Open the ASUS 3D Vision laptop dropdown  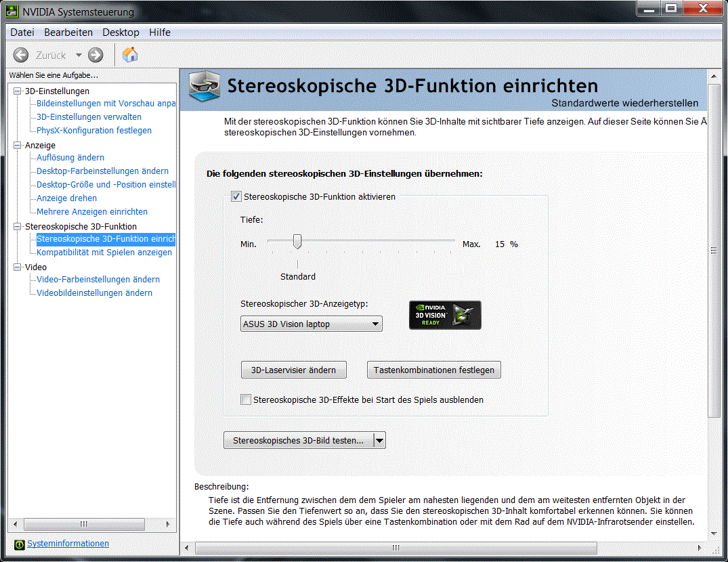click(311, 324)
